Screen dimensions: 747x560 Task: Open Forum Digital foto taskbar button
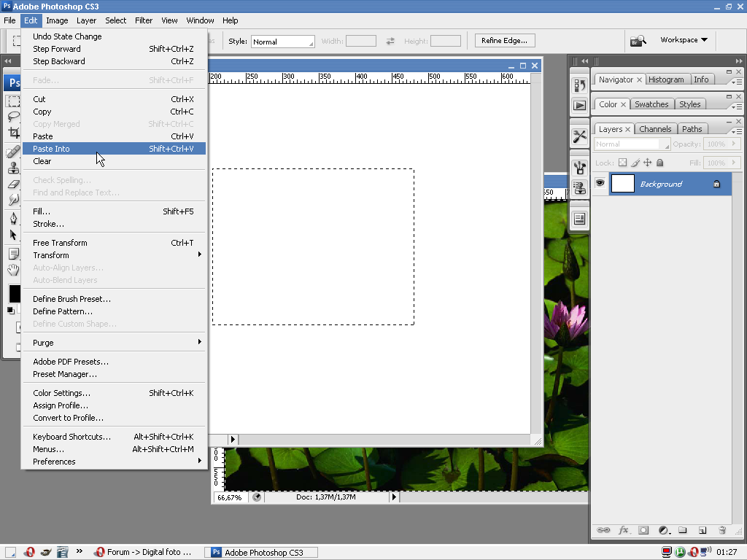[143, 552]
